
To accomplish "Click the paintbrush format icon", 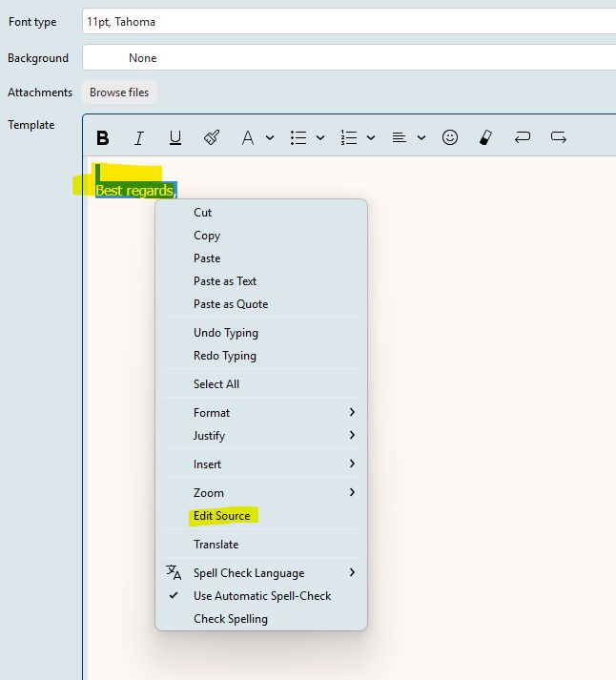I will 212,138.
